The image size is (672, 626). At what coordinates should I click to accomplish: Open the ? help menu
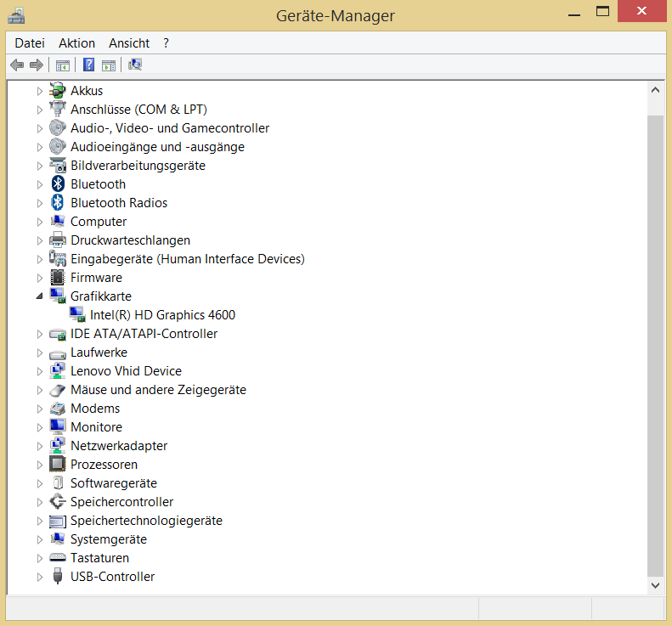[x=166, y=43]
